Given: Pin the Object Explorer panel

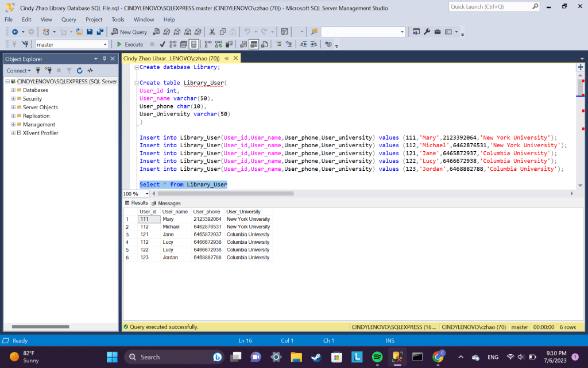Looking at the screenshot, I should click(104, 59).
